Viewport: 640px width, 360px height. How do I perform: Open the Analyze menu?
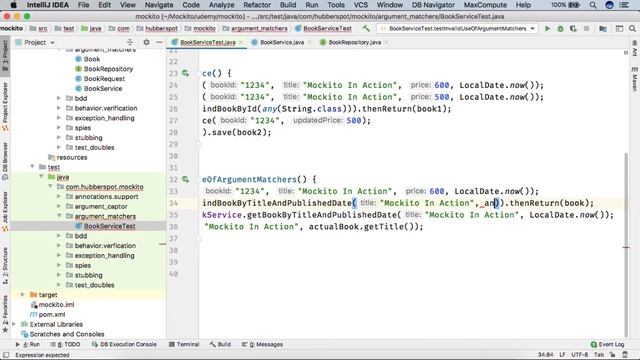click(221, 5)
